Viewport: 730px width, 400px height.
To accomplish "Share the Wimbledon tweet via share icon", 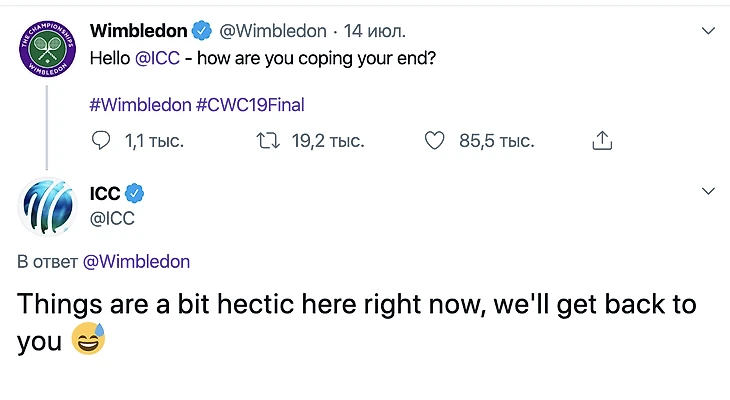I will pos(602,142).
